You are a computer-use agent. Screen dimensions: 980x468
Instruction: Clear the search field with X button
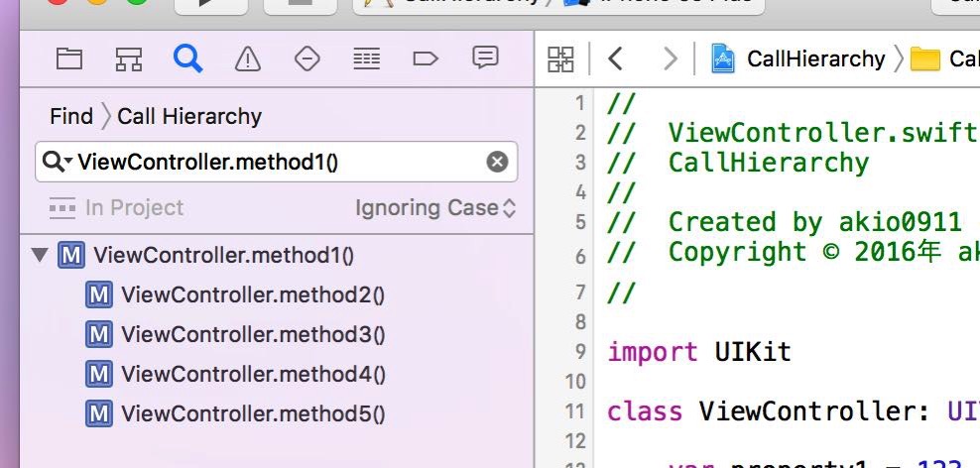point(497,163)
